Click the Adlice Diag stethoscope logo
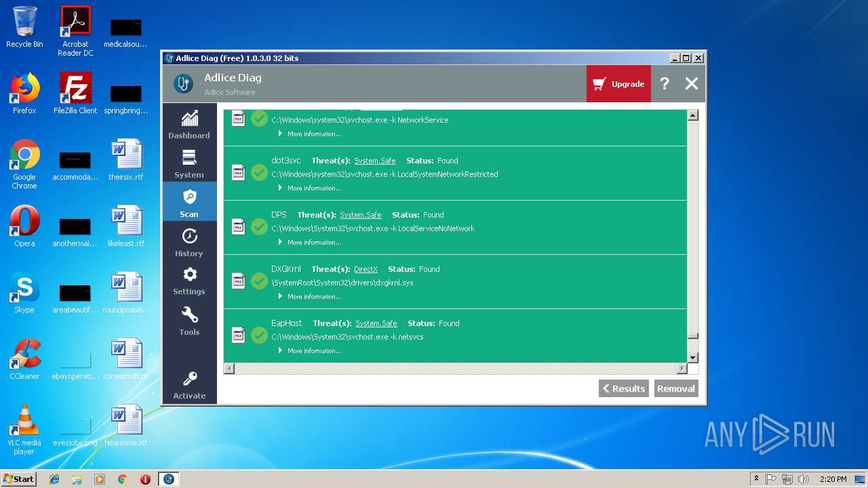The width and height of the screenshot is (868, 488). coord(183,83)
